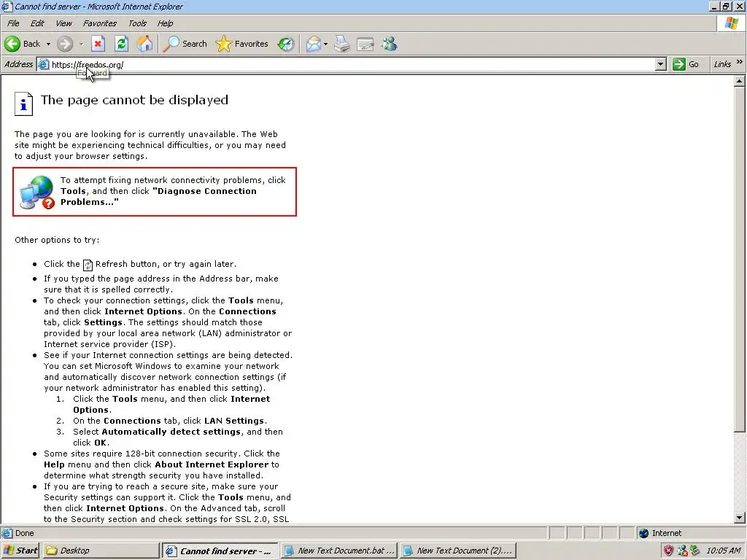Print the page with the printer icon

[342, 44]
